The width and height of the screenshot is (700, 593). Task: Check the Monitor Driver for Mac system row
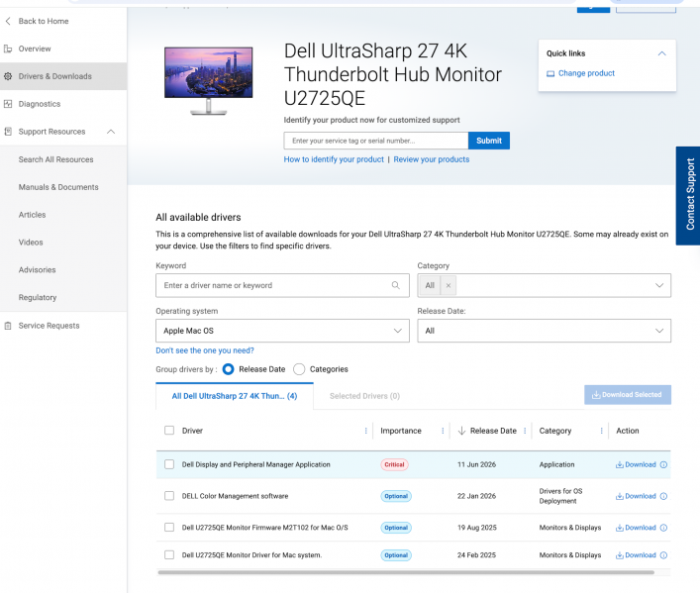169,555
